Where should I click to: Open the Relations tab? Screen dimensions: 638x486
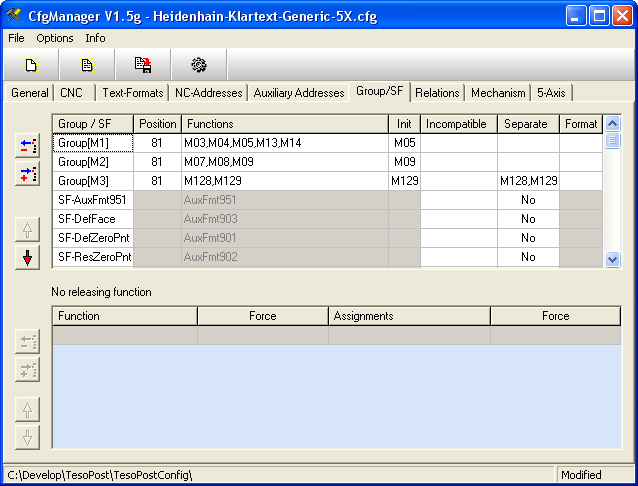pos(437,93)
